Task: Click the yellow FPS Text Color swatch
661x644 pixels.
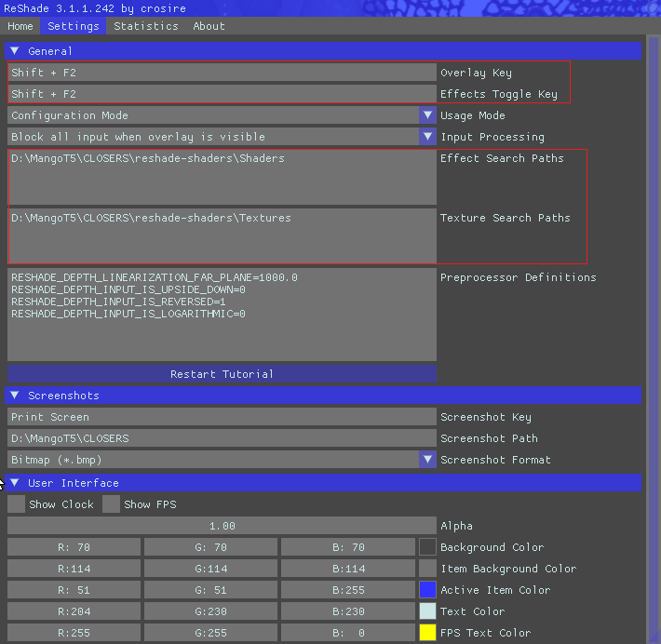Action: (x=427, y=633)
